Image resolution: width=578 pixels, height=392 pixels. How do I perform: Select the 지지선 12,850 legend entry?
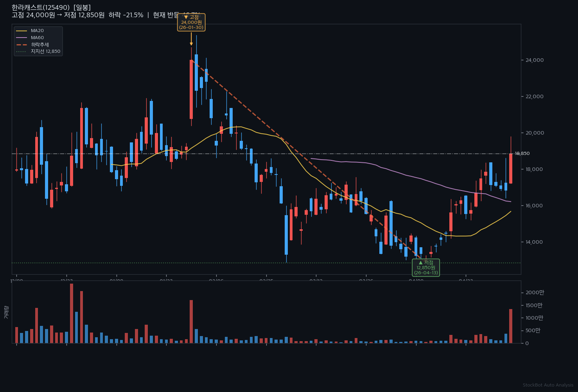click(x=38, y=51)
